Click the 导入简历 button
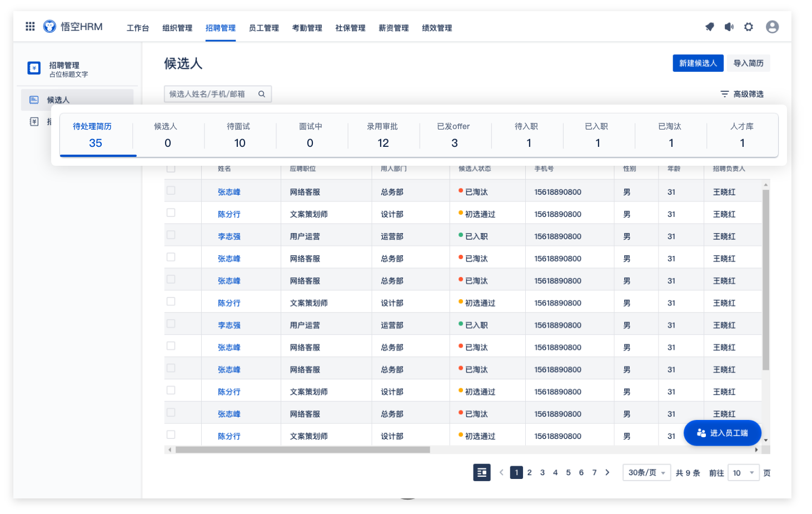The height and width of the screenshot is (514, 812). [x=748, y=63]
